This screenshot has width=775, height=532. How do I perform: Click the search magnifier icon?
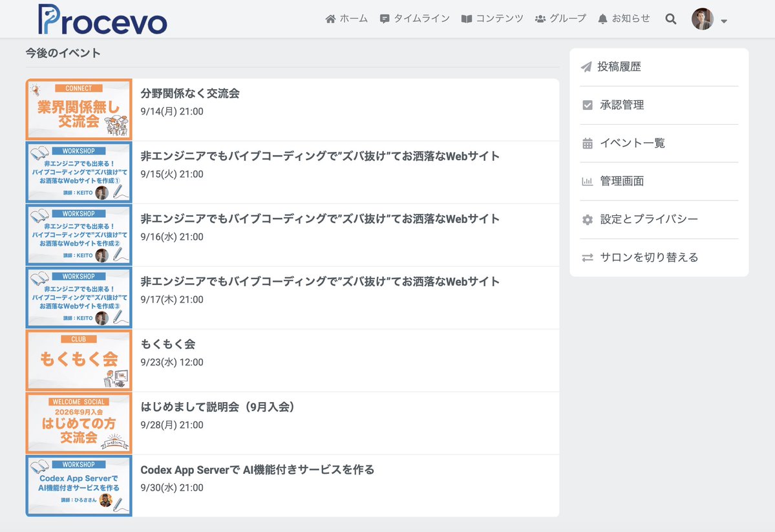[671, 19]
